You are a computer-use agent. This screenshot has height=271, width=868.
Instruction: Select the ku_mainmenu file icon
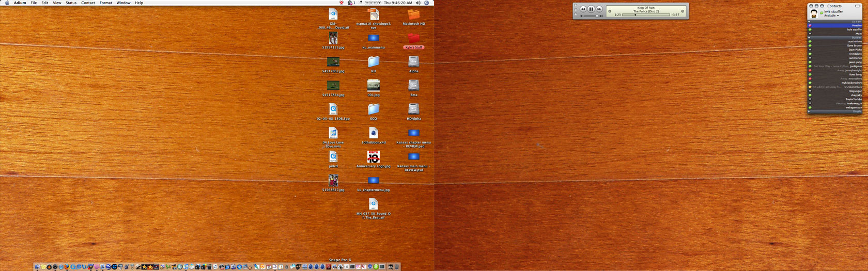pyautogui.click(x=374, y=38)
